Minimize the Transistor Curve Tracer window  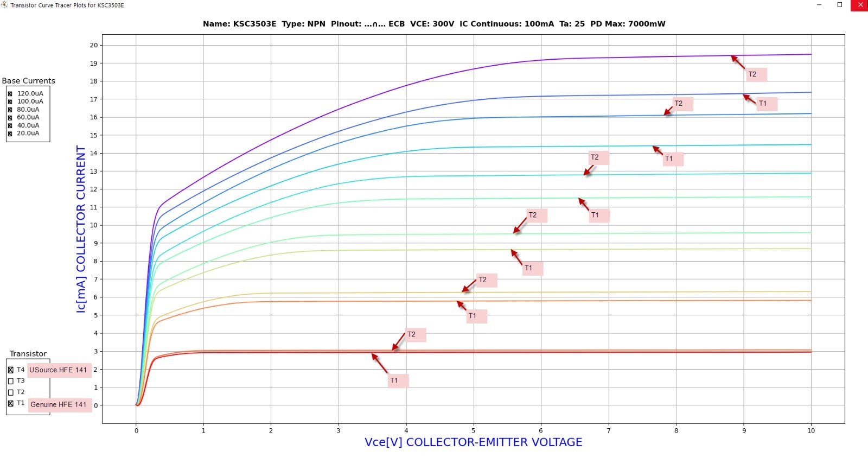tap(819, 5)
